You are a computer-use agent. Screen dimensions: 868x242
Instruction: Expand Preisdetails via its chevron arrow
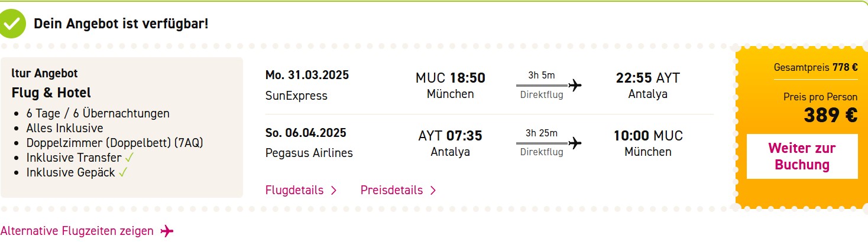(x=433, y=191)
